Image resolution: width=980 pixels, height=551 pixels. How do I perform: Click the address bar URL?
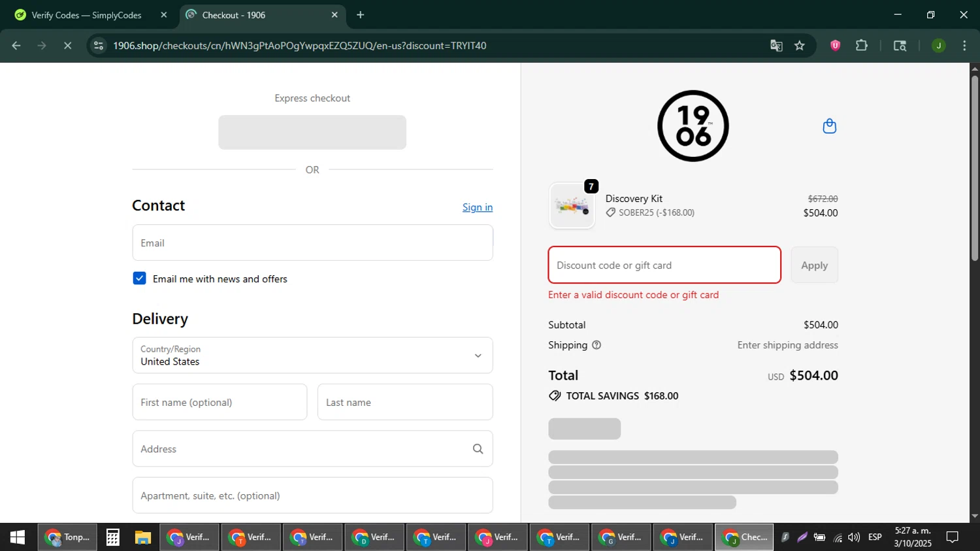tap(300, 46)
